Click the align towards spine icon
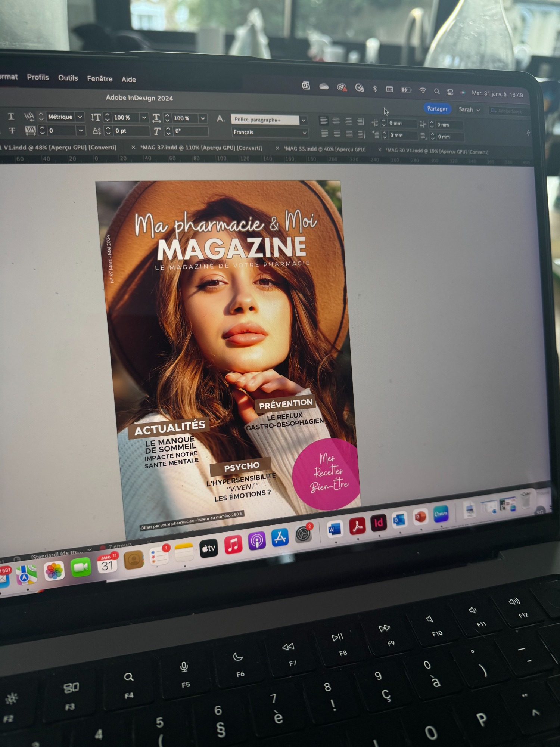This screenshot has width=560, height=747. coord(360,122)
